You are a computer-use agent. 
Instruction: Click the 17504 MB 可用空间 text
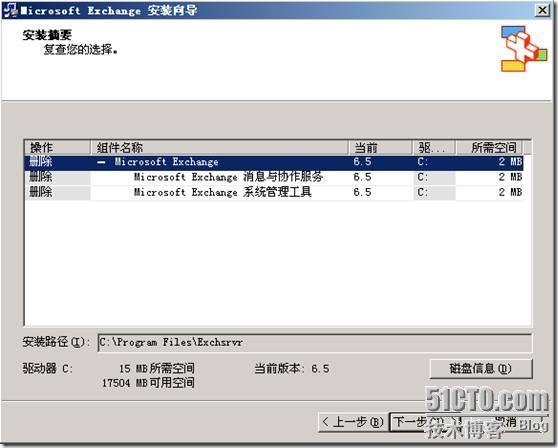tap(148, 383)
